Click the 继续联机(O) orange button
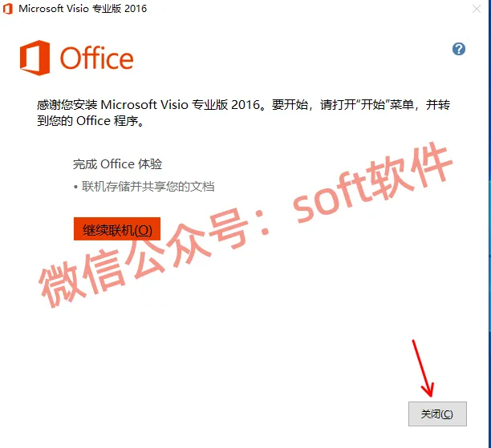 tap(117, 229)
